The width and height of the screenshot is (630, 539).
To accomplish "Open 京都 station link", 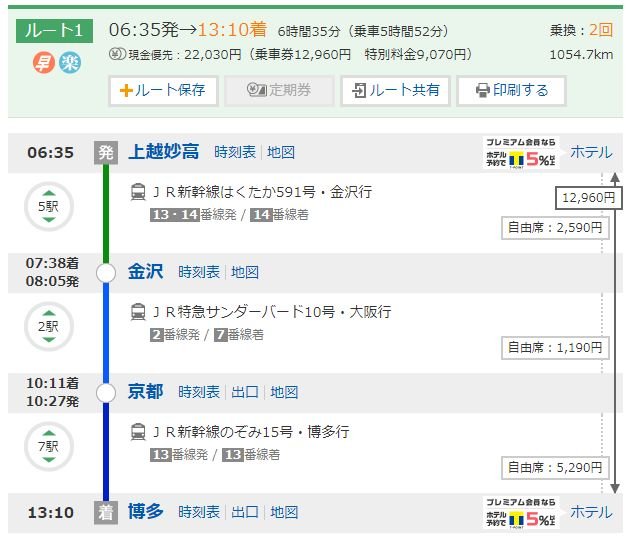I will (145, 392).
